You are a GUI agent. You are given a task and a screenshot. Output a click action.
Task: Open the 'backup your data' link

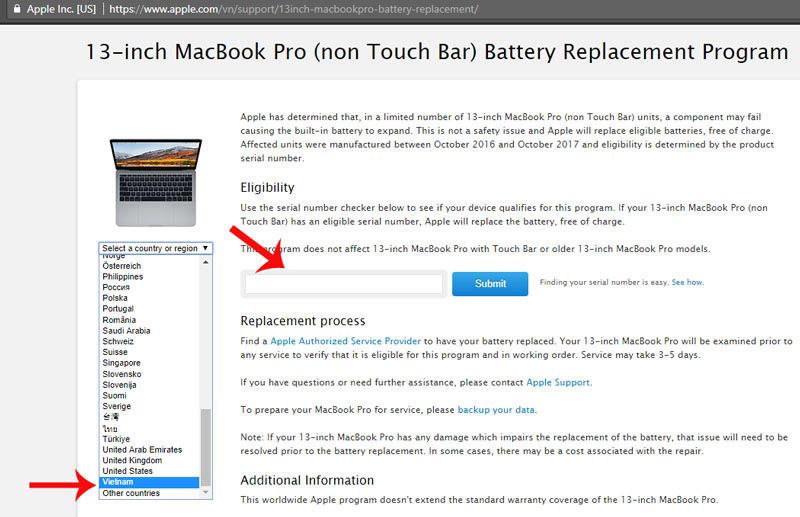pyautogui.click(x=497, y=410)
